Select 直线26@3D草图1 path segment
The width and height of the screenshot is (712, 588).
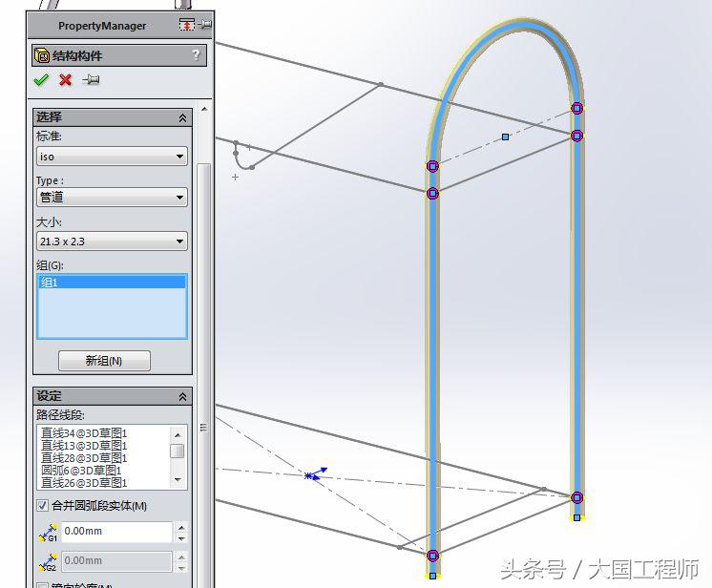pos(84,482)
